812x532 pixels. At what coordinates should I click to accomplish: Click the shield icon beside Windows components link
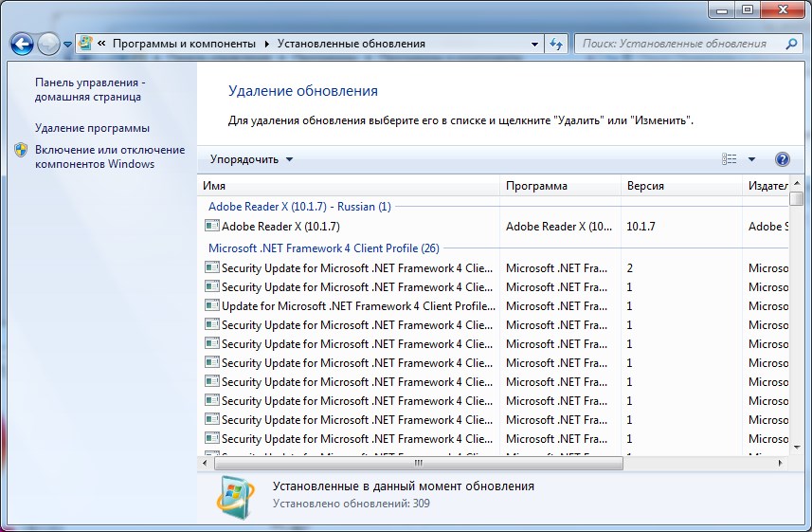(x=21, y=150)
